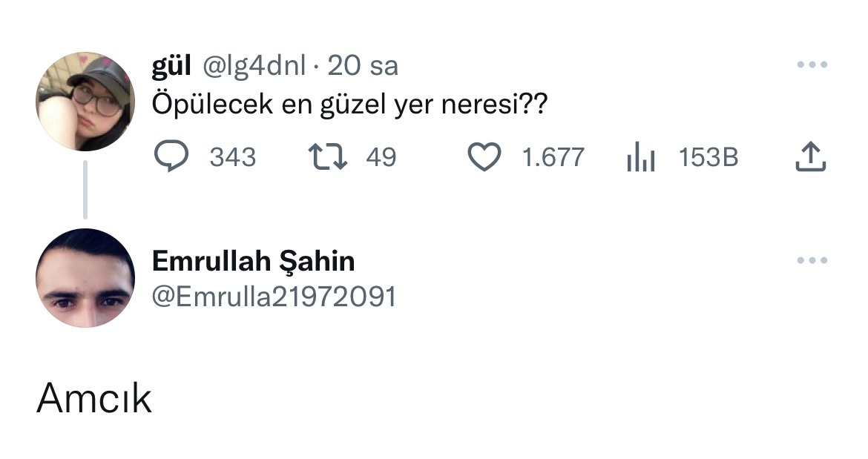Click the 1.677 likes count

point(553,157)
